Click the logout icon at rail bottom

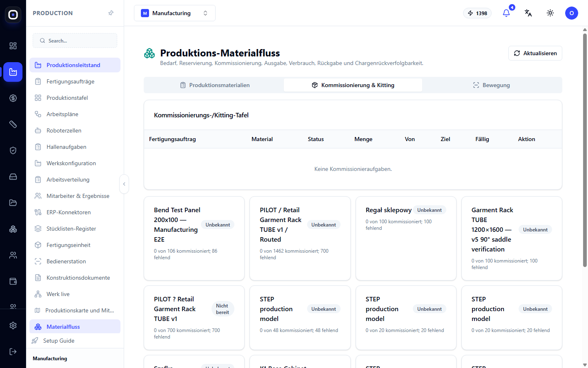(13, 352)
